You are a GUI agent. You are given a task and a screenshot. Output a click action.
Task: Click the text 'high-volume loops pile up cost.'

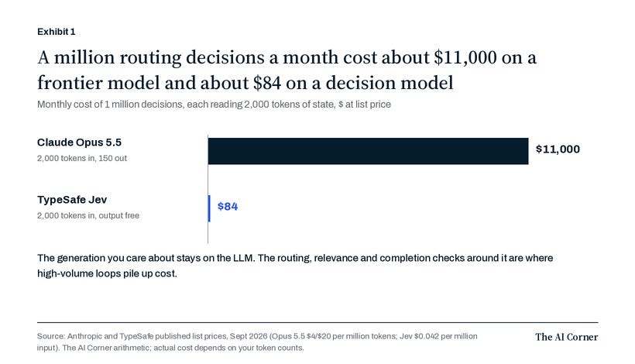[107, 273]
